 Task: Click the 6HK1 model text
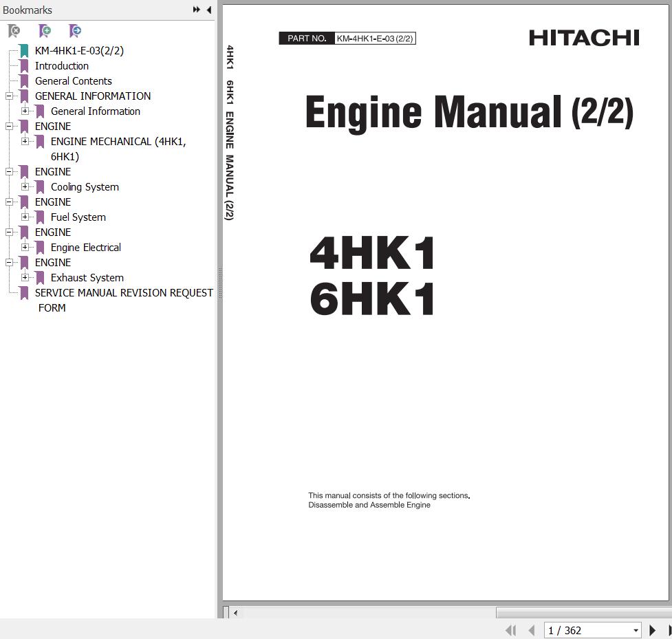click(372, 299)
